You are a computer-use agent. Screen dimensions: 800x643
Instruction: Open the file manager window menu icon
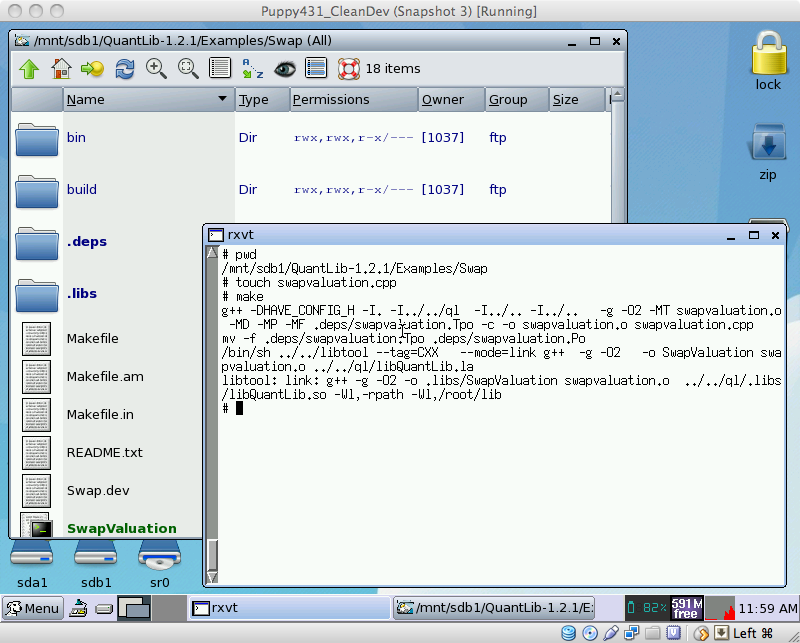click(x=22, y=41)
